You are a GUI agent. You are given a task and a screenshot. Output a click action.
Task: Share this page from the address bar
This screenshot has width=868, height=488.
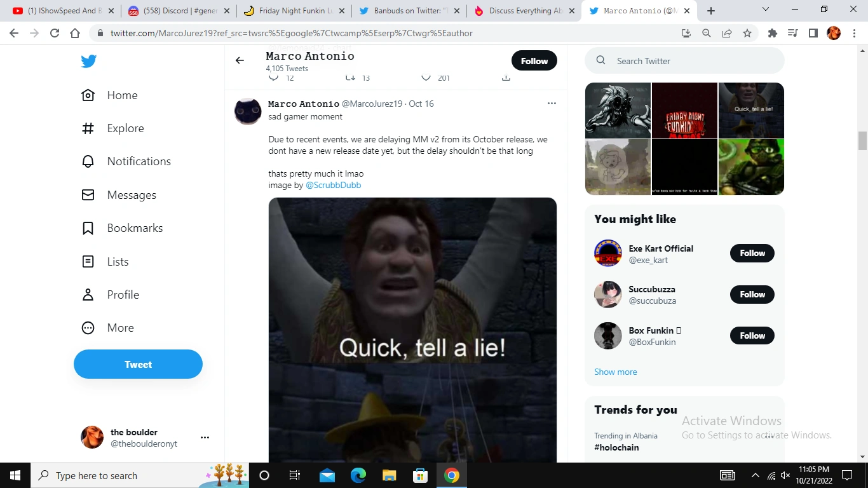727,33
